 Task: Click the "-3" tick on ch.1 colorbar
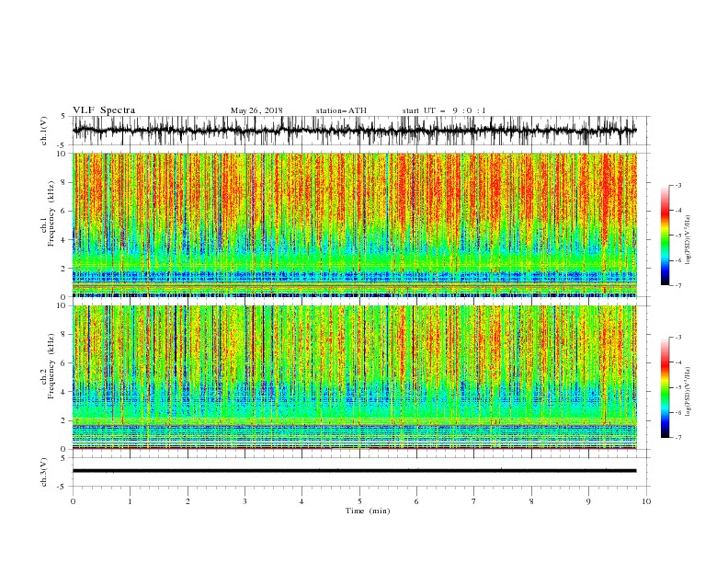point(677,185)
